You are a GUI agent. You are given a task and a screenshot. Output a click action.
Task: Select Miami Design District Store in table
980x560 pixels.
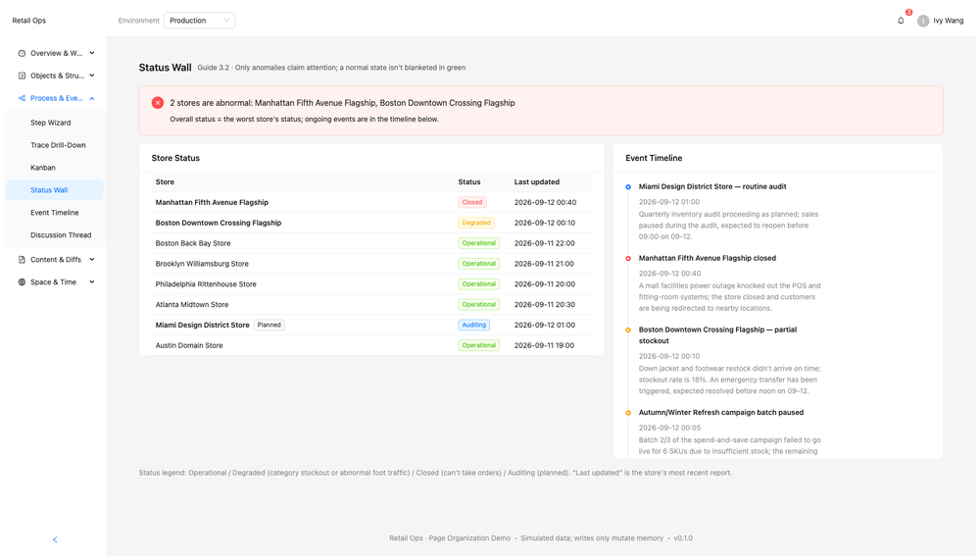(203, 325)
